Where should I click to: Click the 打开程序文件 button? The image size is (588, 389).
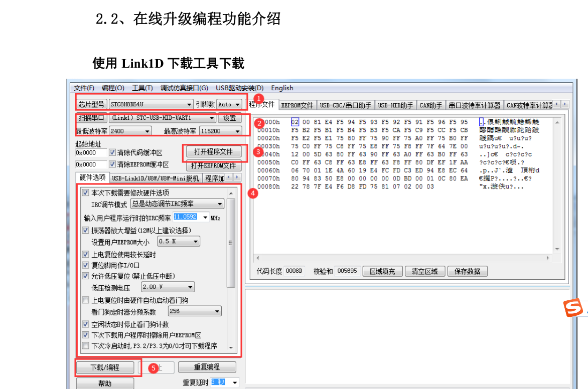point(213,151)
